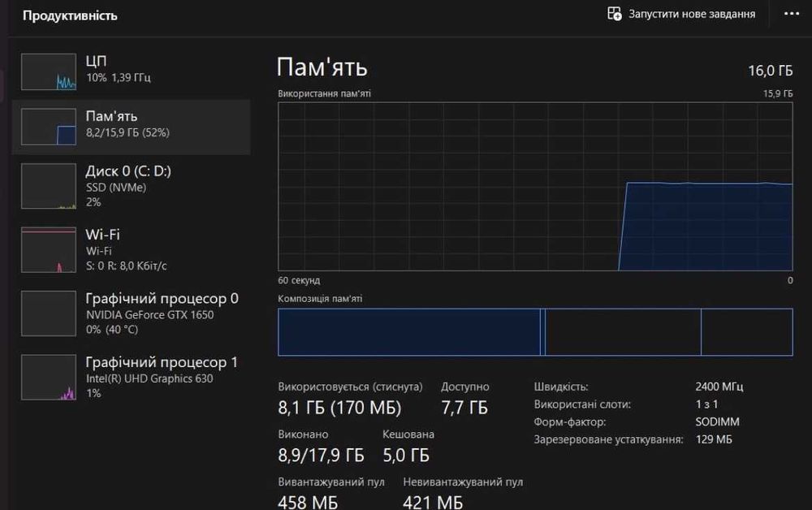Click the 'Виконано' label
This screenshot has height=510, width=812.
303,434
